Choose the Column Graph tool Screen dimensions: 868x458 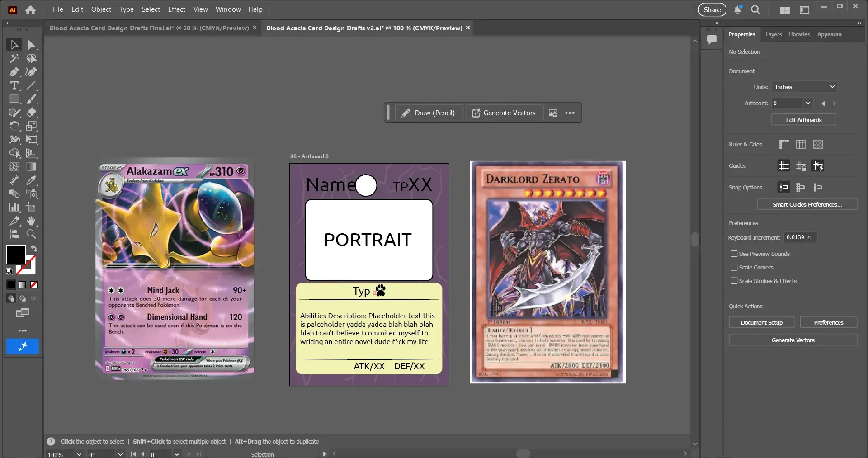14,208
